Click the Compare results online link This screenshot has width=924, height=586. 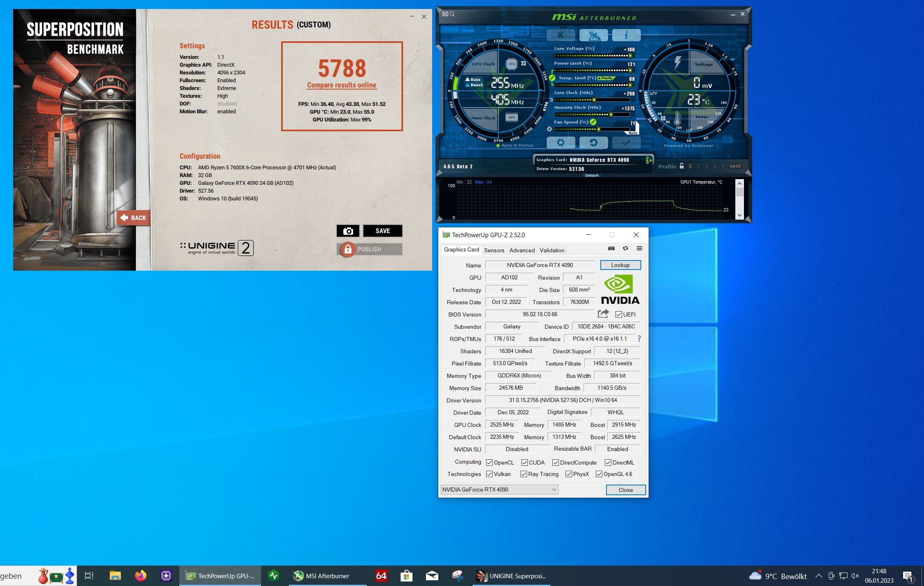coord(342,85)
